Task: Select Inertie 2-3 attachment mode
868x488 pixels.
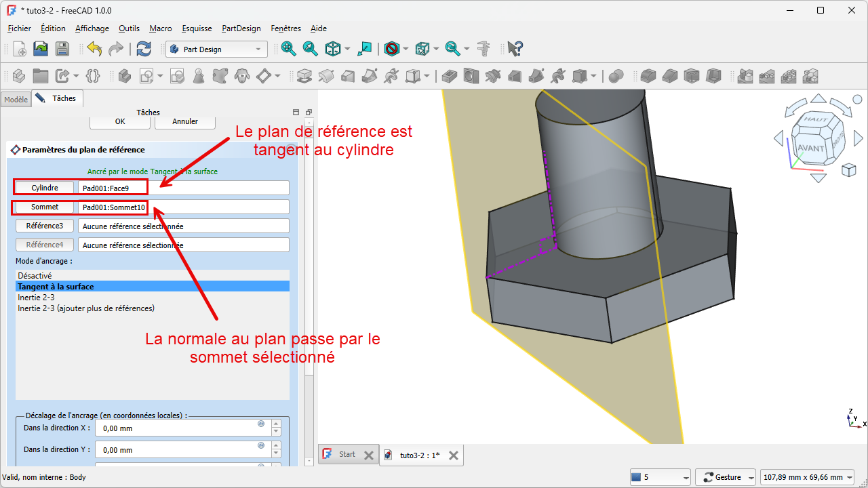Action: 36,298
